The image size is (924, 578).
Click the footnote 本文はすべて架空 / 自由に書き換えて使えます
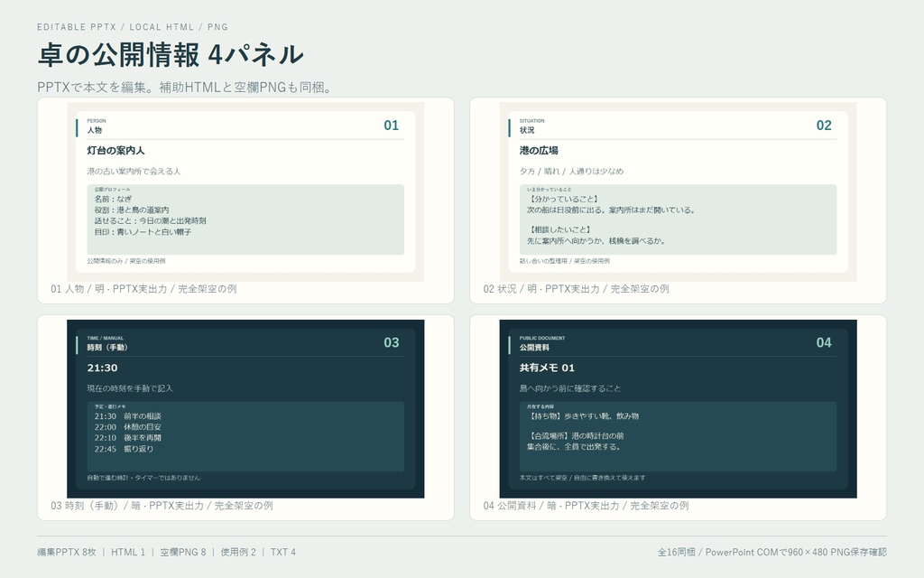582,478
